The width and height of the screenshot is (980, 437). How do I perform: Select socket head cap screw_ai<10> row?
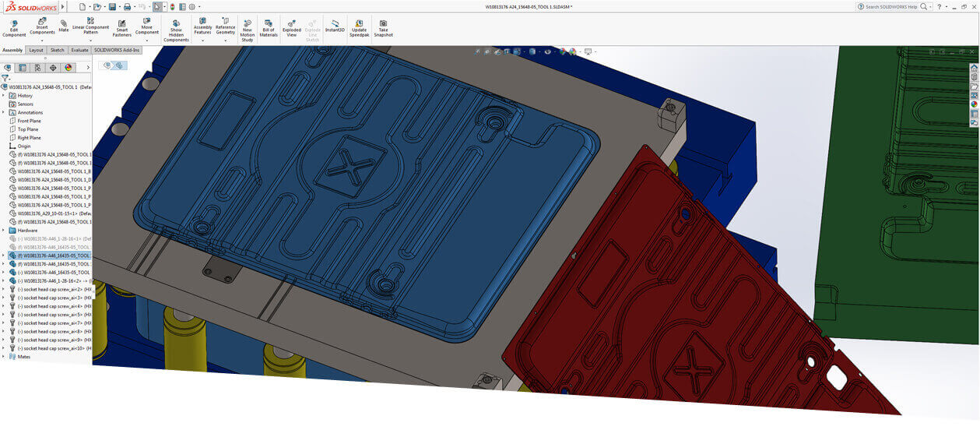(50, 348)
